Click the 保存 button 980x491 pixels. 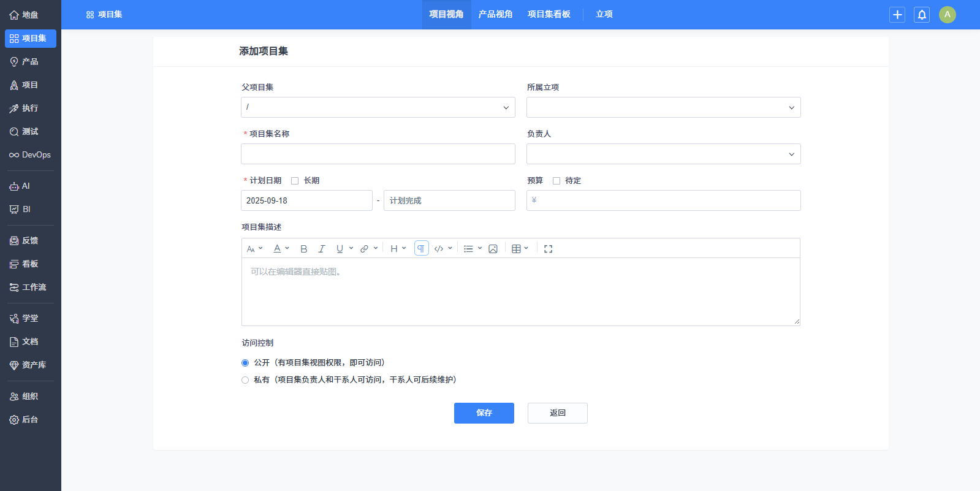(484, 413)
